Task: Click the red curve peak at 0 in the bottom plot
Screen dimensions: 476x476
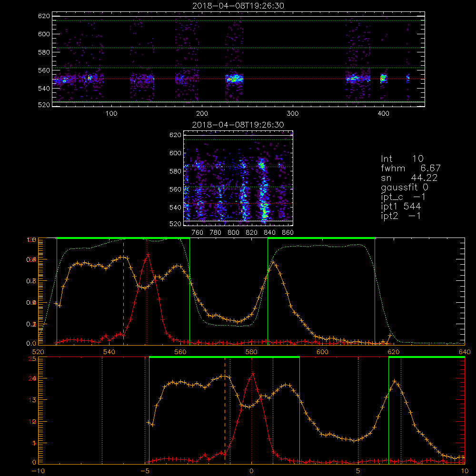Action: pyautogui.click(x=253, y=374)
